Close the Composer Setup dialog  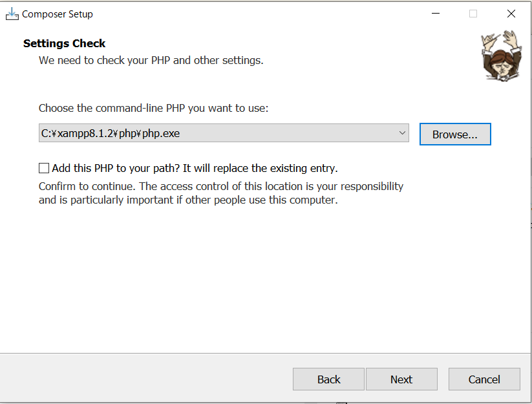click(x=511, y=14)
